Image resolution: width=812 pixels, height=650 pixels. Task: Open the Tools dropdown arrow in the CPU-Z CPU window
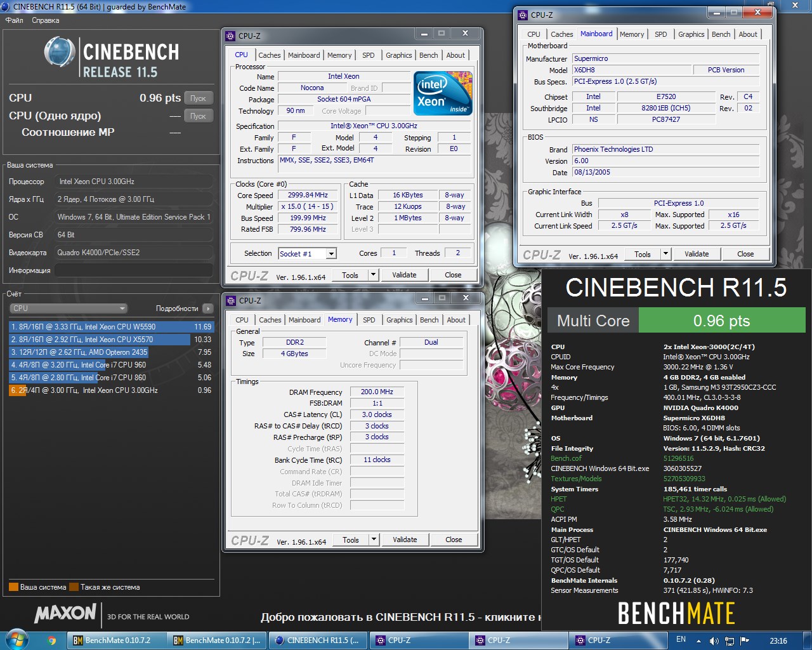tap(373, 275)
